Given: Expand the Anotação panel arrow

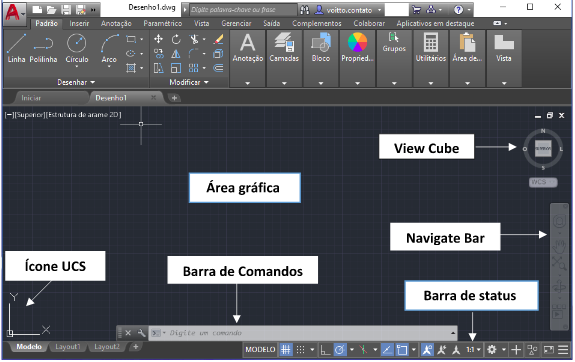Looking at the screenshot, I should (x=248, y=83).
